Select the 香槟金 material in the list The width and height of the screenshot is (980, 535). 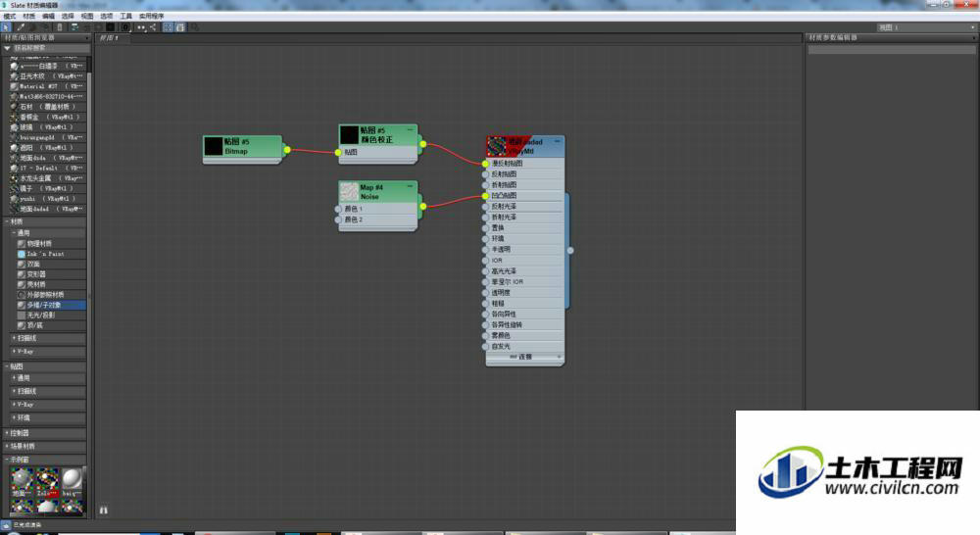47,117
